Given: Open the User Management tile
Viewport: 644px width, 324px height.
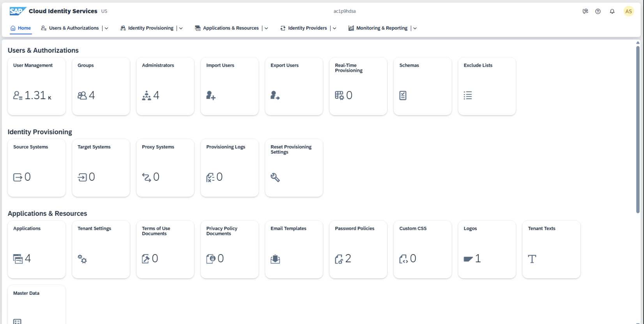Looking at the screenshot, I should coord(37,86).
